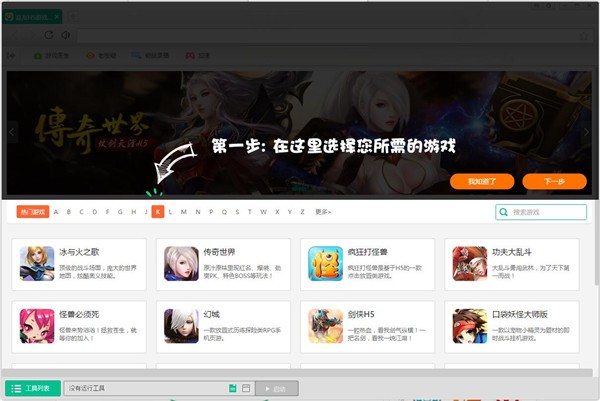Show previous banner slide with left arrow

11,132
